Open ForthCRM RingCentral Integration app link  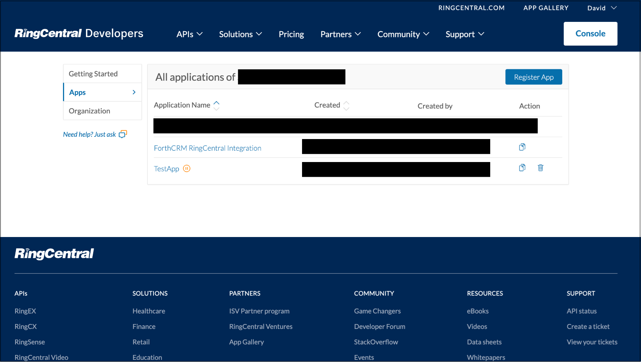click(x=207, y=148)
